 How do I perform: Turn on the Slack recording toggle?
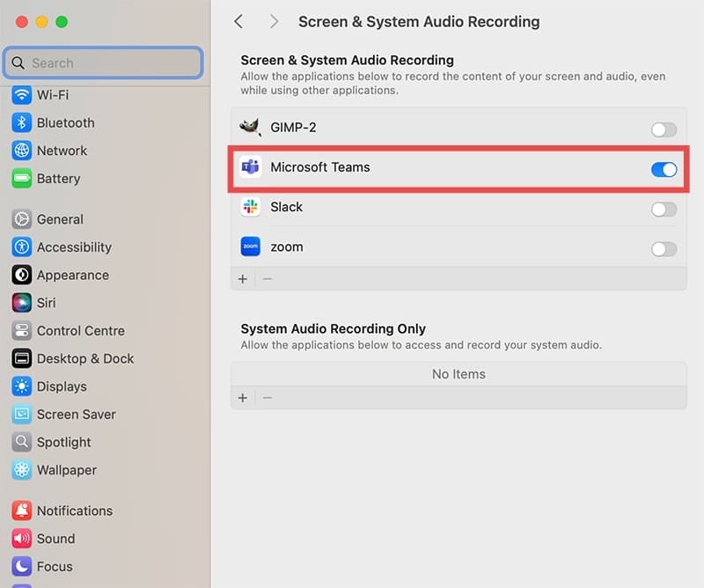point(664,209)
